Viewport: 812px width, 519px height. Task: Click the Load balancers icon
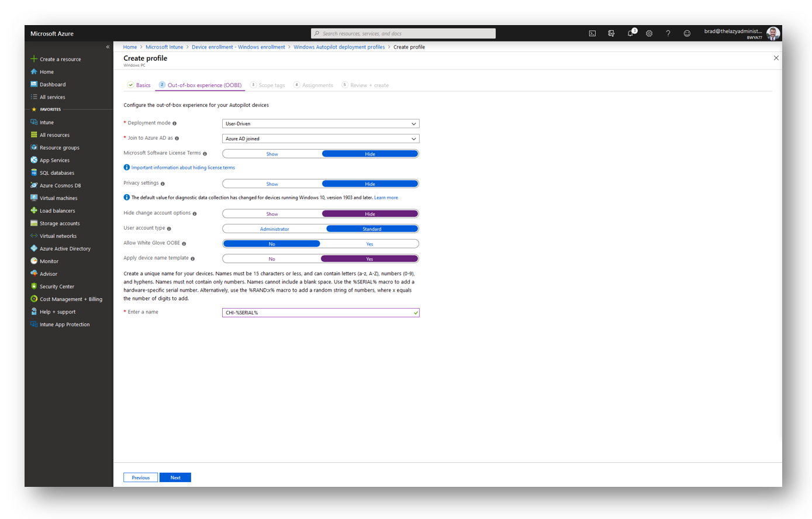tap(34, 210)
